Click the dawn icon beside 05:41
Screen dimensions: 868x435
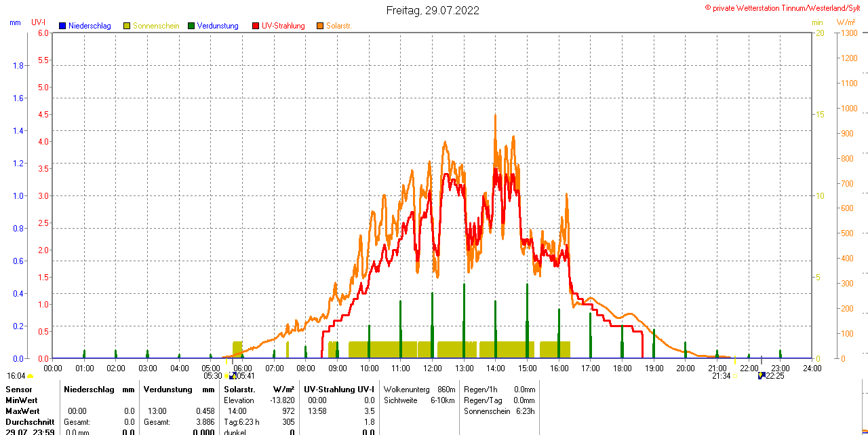pyautogui.click(x=233, y=375)
